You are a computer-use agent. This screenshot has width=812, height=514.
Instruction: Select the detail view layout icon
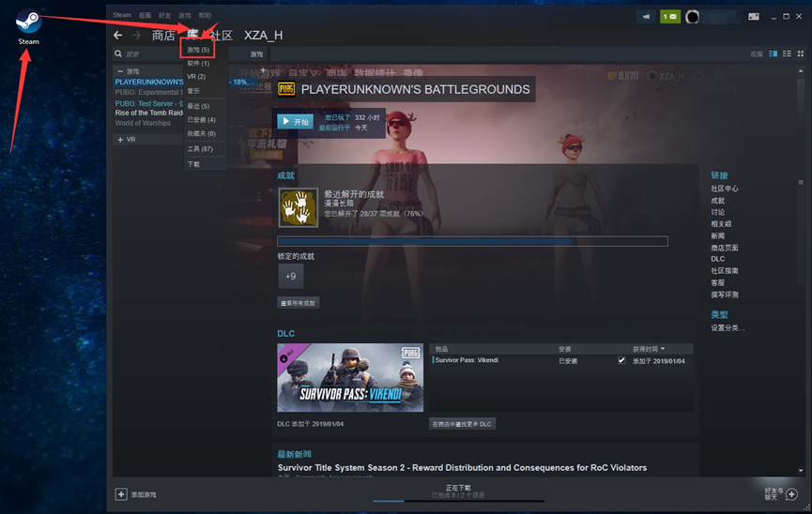pos(774,54)
